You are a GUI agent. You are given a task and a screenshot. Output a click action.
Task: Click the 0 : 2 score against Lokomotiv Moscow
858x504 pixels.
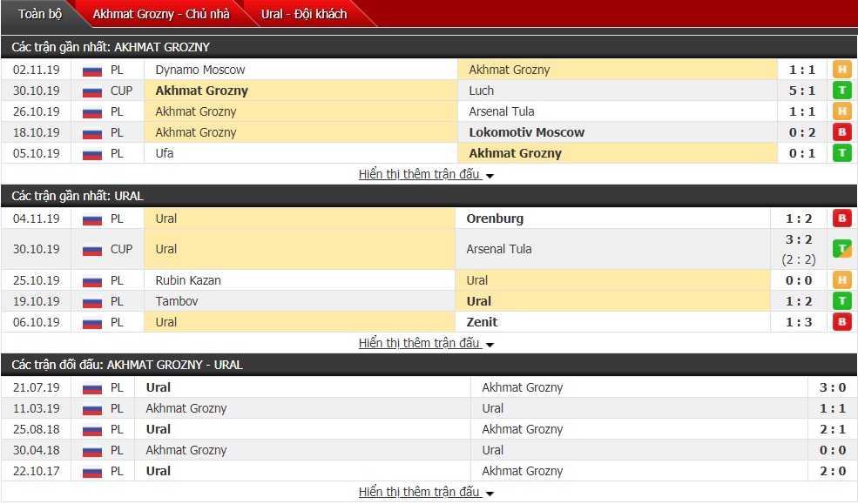click(x=801, y=132)
